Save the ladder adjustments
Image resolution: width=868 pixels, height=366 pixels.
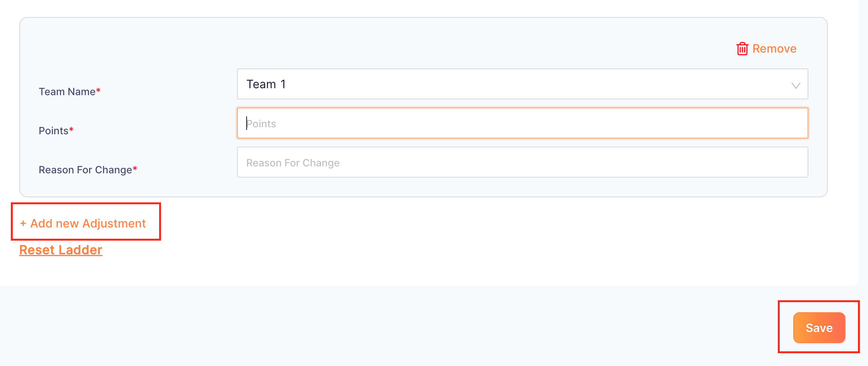click(819, 328)
